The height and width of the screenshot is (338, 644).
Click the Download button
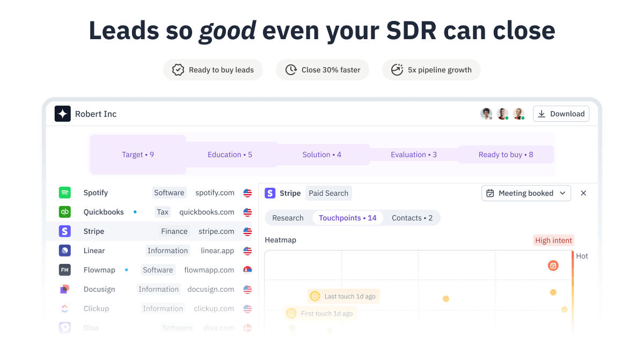(561, 114)
